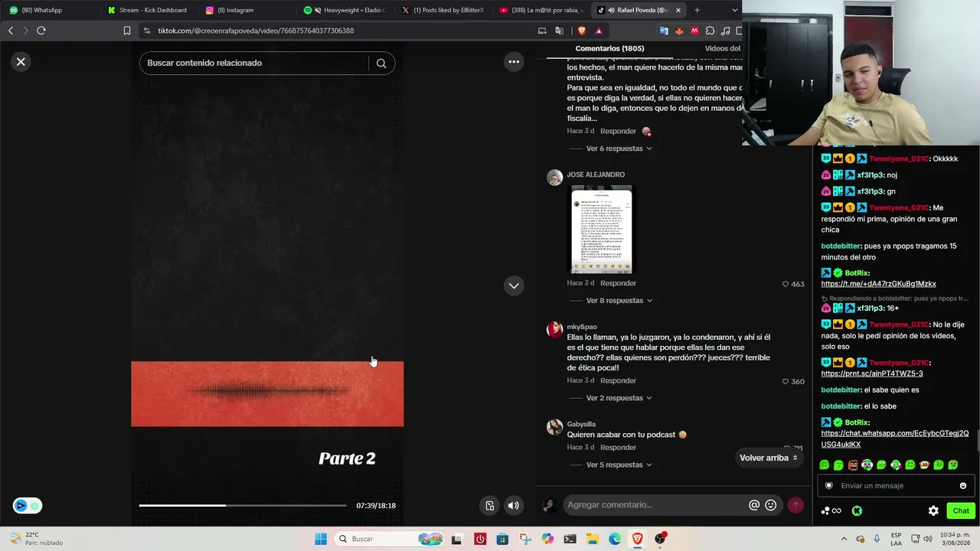Bookmark this page
Viewport: 980px width, 551px height.
coord(127,31)
